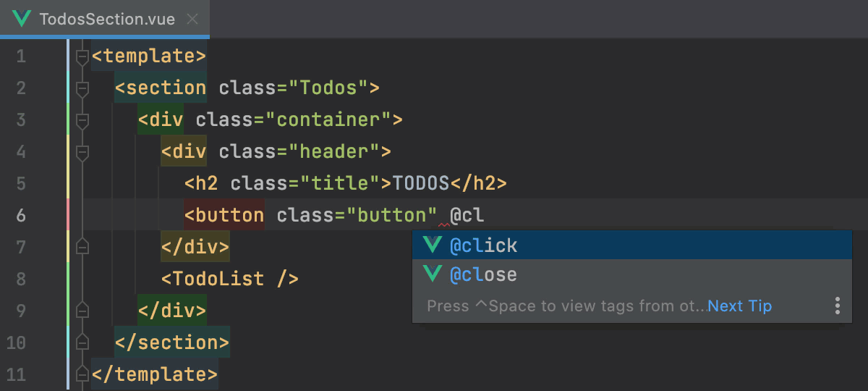Click the fold end marker on line 9
Image resolution: width=868 pixels, height=391 pixels.
(82, 311)
